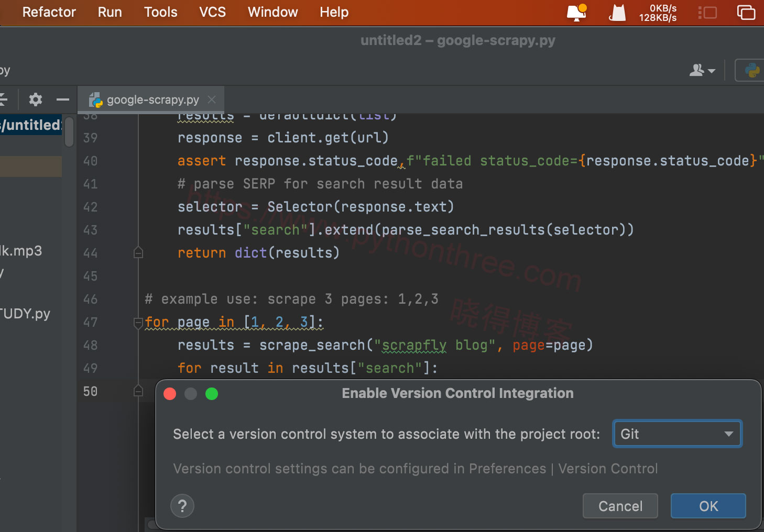Click the notification icon in macOS menu bar
This screenshot has height=532, width=764.
577,12
